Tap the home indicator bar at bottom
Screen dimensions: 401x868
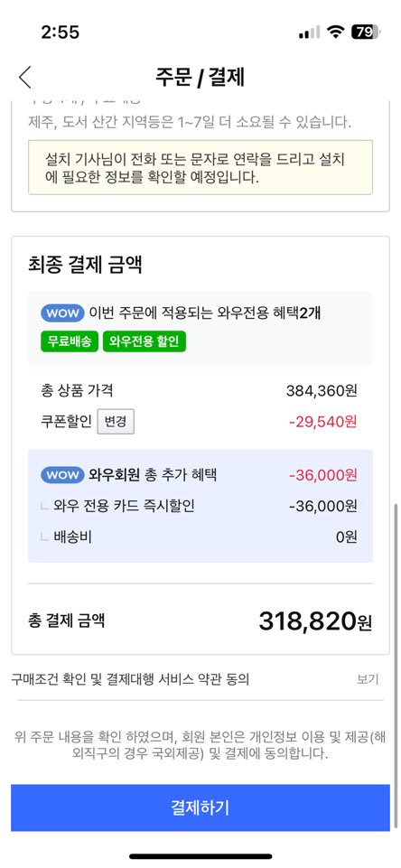pyautogui.click(x=200, y=856)
